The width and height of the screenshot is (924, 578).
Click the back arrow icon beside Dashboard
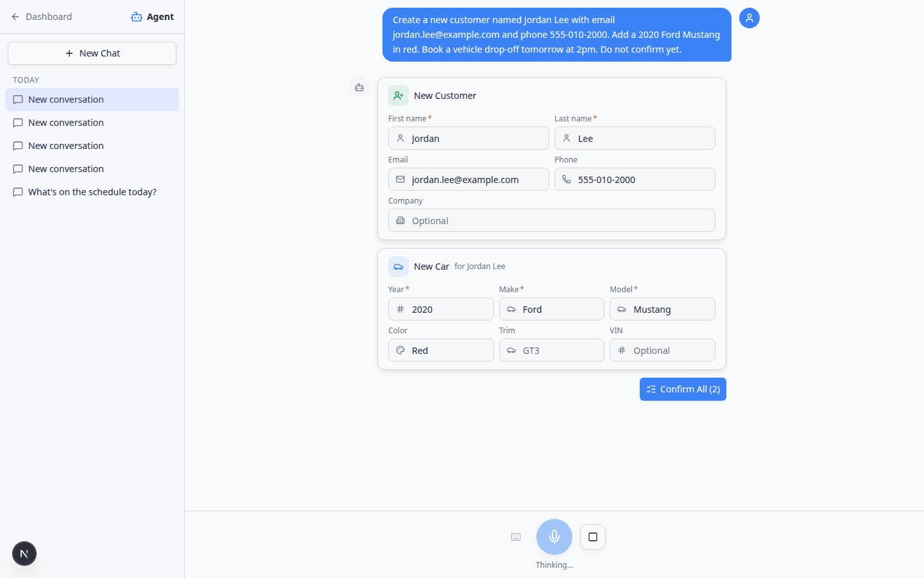coord(15,17)
